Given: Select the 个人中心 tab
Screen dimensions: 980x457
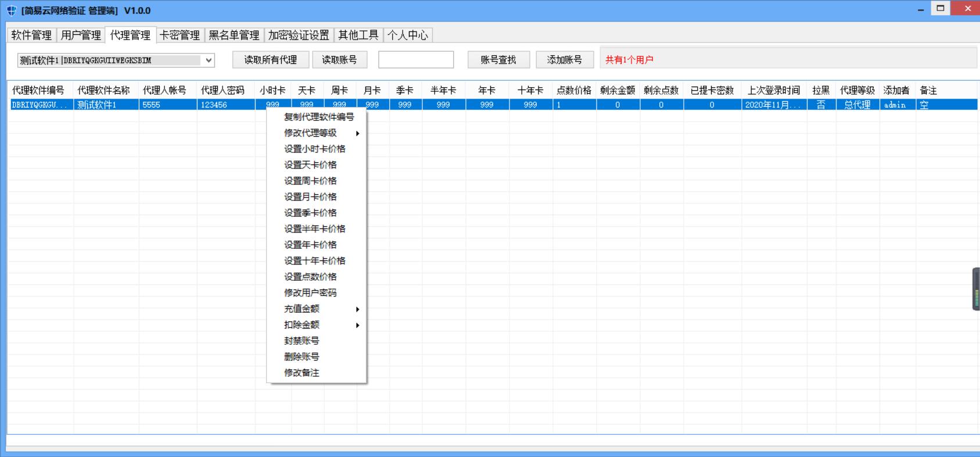Looking at the screenshot, I should (x=407, y=35).
